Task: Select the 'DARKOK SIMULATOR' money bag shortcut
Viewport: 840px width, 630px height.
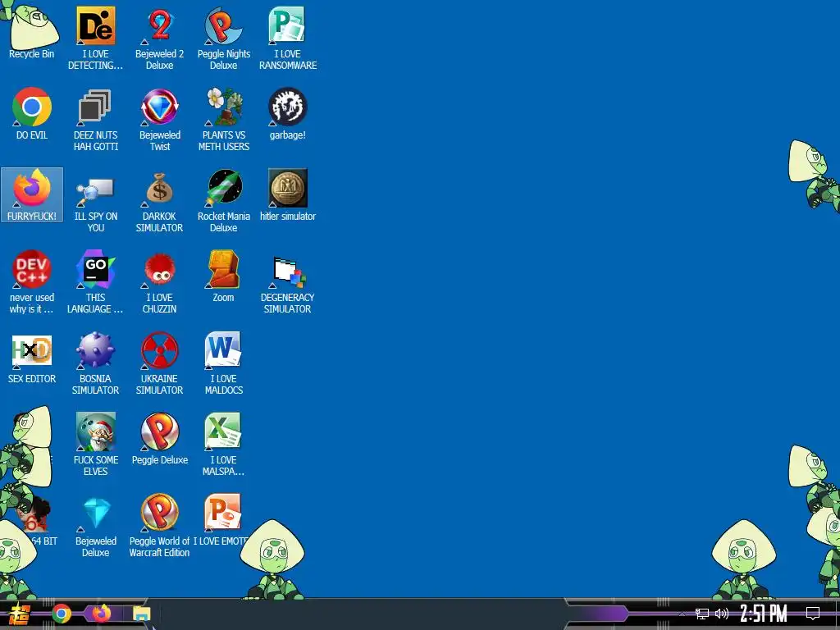Action: 160,200
